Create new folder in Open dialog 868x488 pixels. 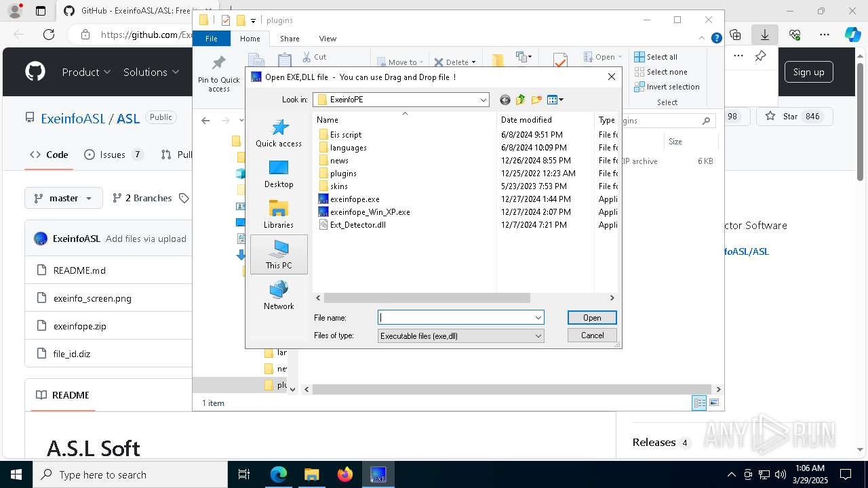(x=536, y=100)
